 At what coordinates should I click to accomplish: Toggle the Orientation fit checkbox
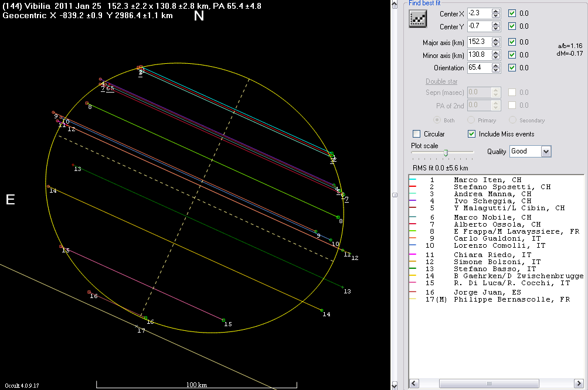coord(512,68)
